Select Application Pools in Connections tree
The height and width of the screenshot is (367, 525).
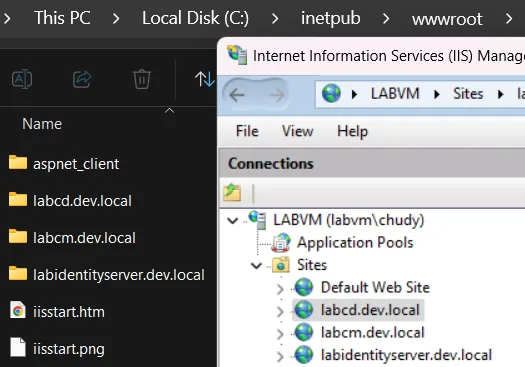click(355, 242)
